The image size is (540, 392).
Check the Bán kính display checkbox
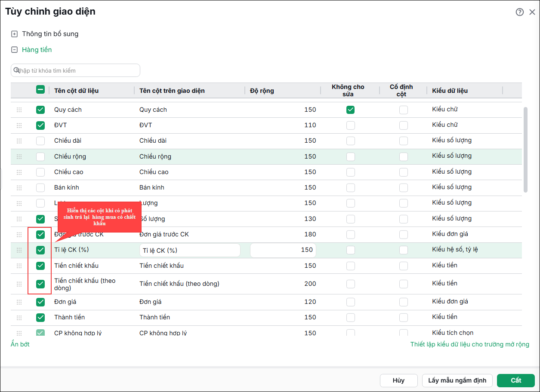tap(40, 187)
